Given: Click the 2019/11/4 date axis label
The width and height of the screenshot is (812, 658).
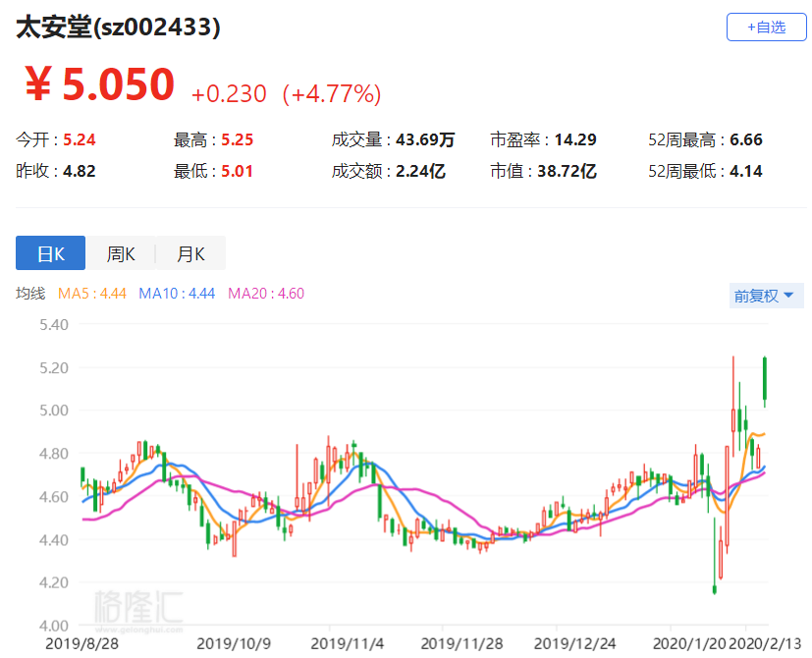Looking at the screenshot, I should (x=348, y=644).
